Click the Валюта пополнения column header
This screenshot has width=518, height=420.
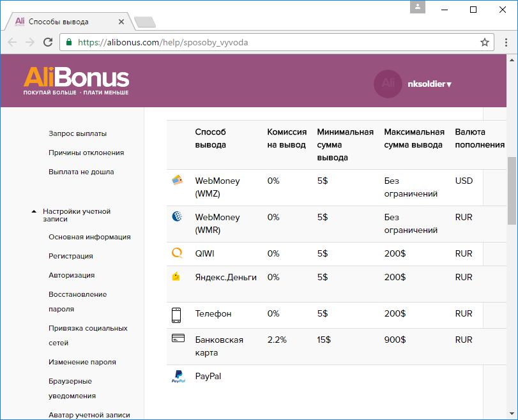(x=480, y=139)
